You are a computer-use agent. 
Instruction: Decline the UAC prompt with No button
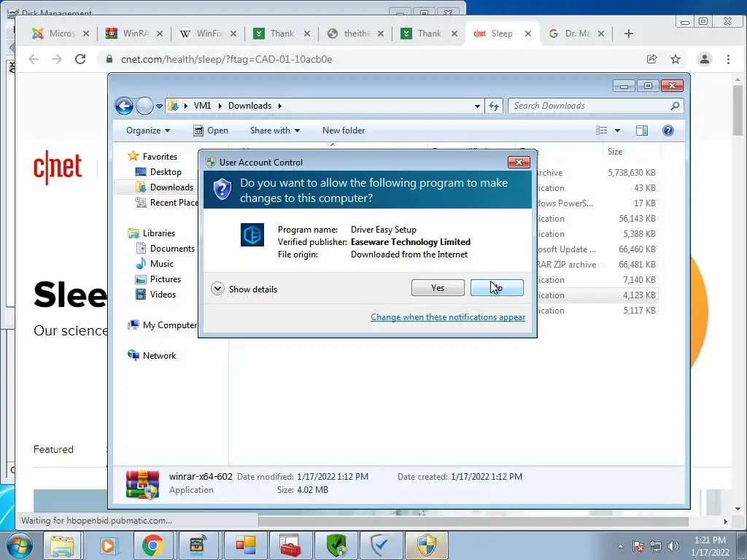point(497,287)
